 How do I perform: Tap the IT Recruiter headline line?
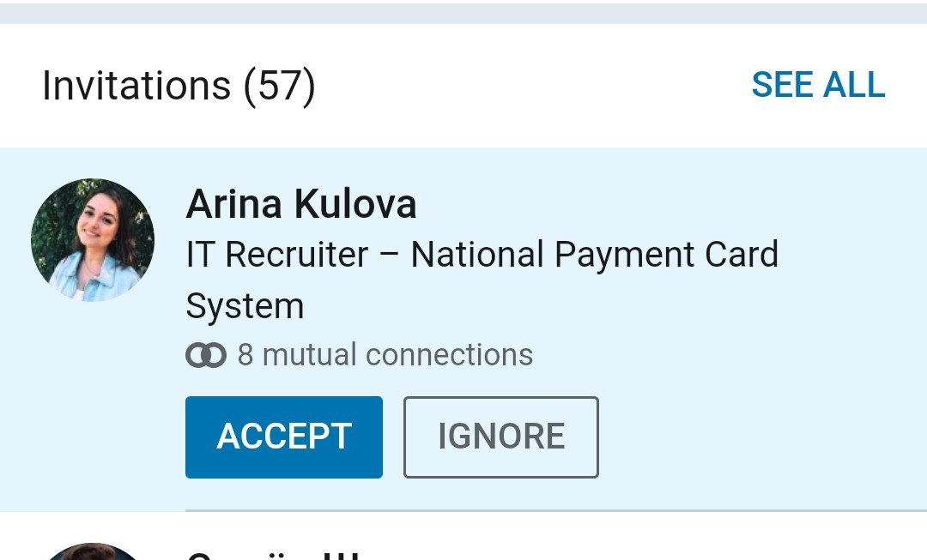click(276, 256)
